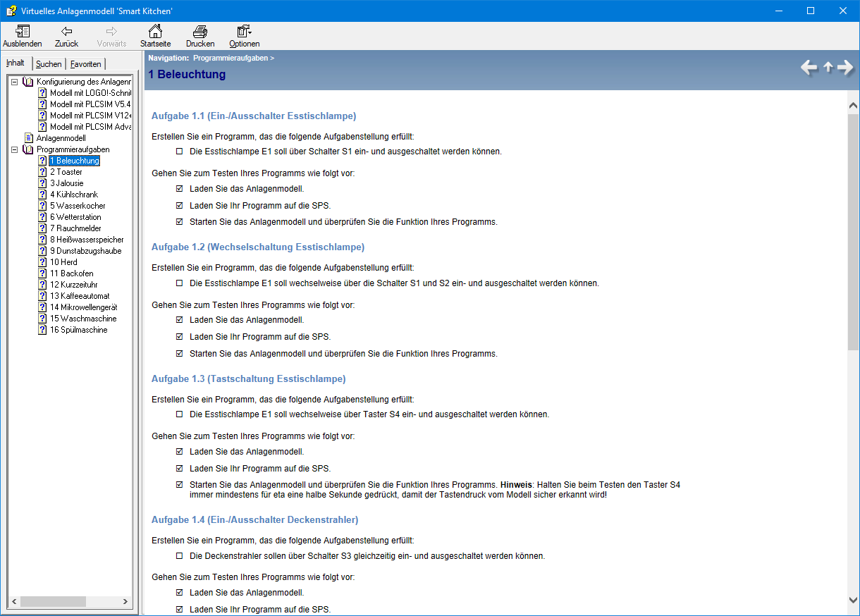Open the 13 Kaffeeautomat topic
Viewport: 860px width, 616px height.
[x=79, y=296]
